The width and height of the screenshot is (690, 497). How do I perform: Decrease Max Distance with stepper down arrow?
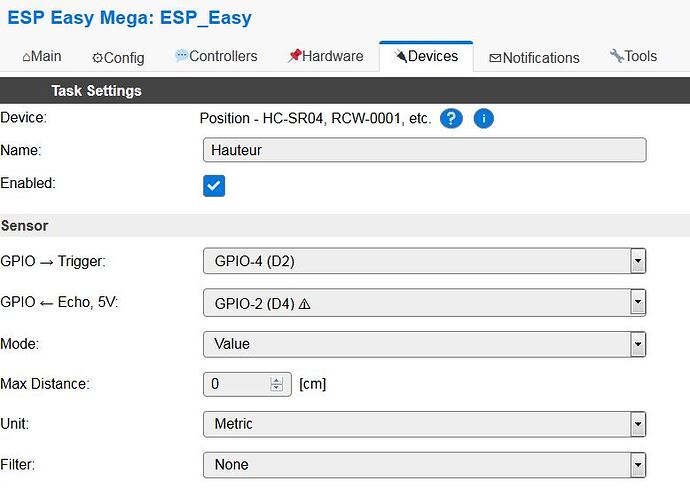click(277, 388)
